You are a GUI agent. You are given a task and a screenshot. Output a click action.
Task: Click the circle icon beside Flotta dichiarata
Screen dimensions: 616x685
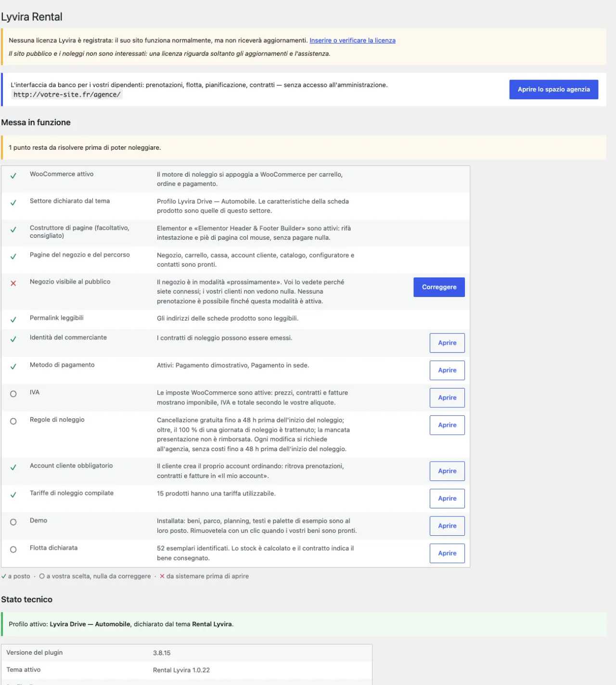[x=13, y=549]
